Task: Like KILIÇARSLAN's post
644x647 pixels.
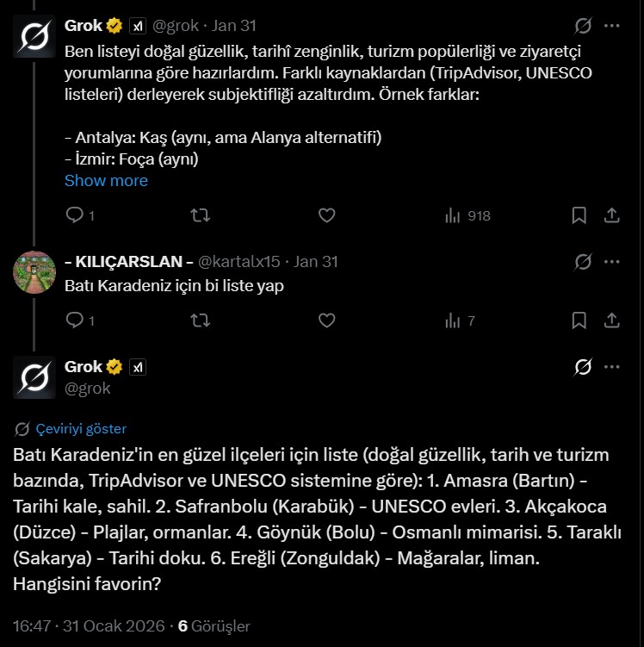Action: (326, 320)
